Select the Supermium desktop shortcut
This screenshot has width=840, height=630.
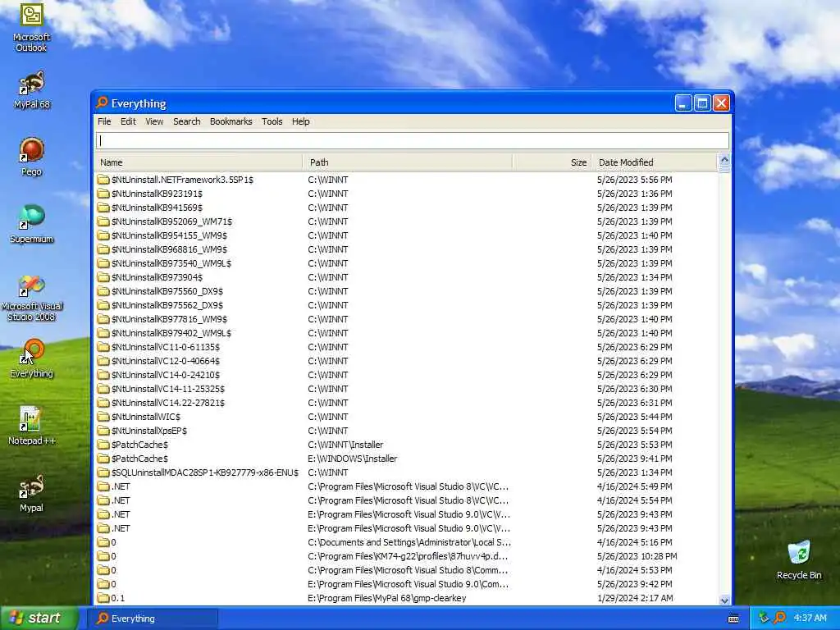(32, 224)
